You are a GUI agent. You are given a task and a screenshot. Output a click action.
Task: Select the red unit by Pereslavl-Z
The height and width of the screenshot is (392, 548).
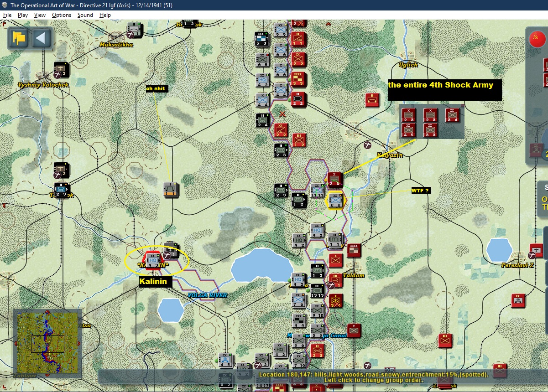[x=537, y=250]
